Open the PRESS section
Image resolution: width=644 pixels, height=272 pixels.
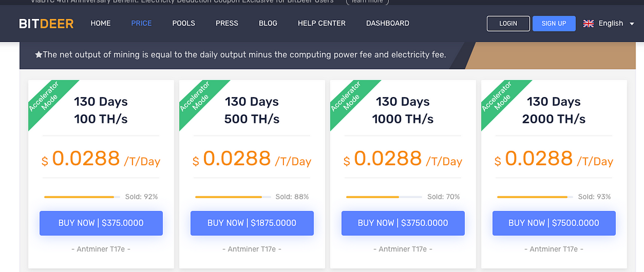click(226, 24)
